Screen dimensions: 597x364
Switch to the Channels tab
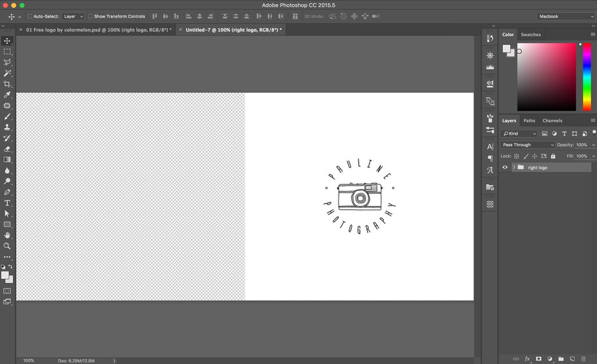(552, 121)
